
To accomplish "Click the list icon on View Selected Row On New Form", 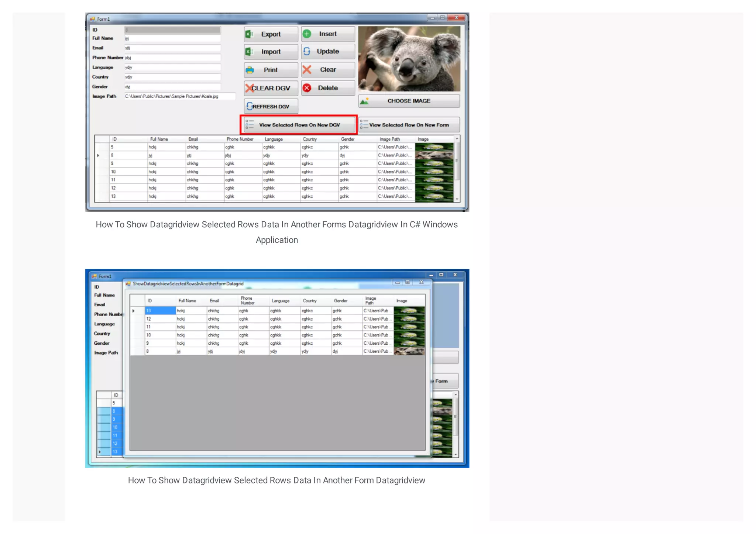I will point(364,124).
